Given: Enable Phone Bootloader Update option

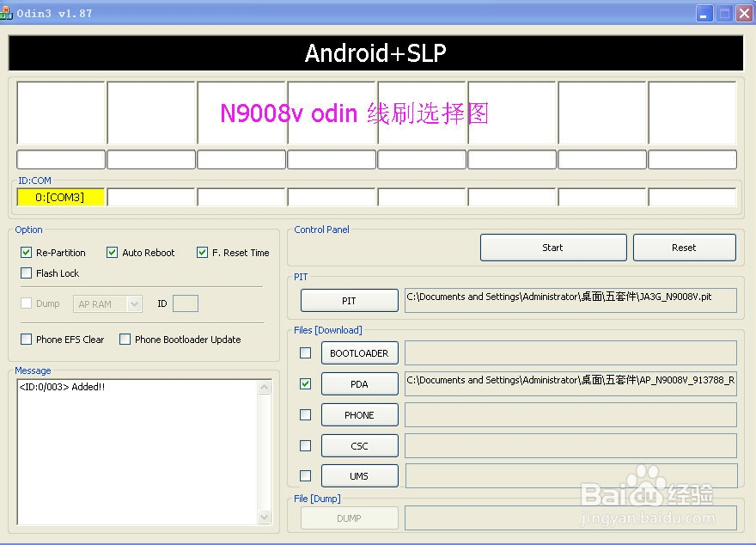Looking at the screenshot, I should click(x=125, y=339).
